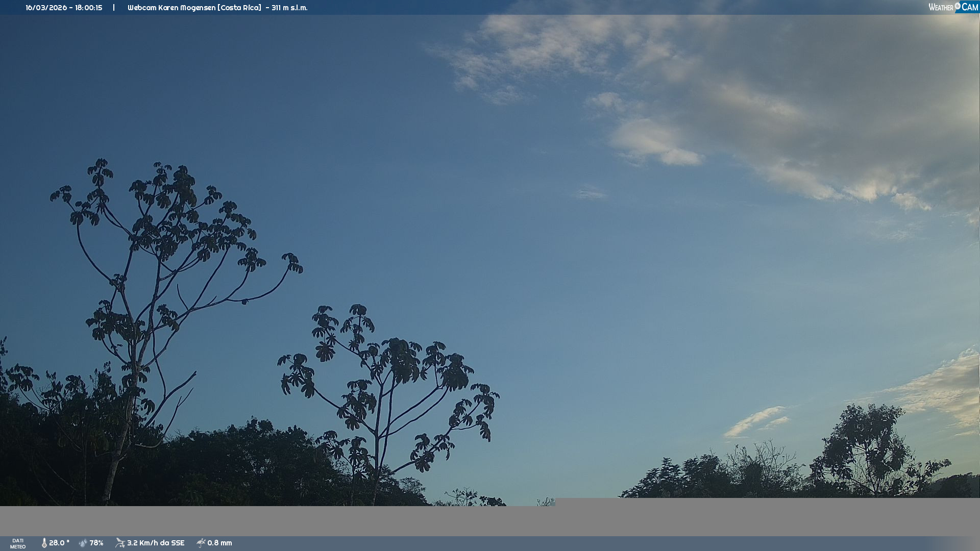Click the 78% humidity reading

click(96, 543)
